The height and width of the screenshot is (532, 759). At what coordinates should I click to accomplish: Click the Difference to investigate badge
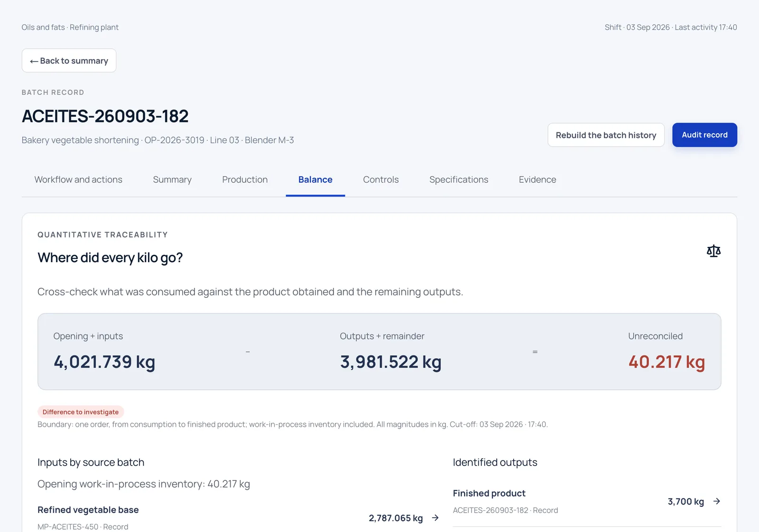tap(81, 412)
